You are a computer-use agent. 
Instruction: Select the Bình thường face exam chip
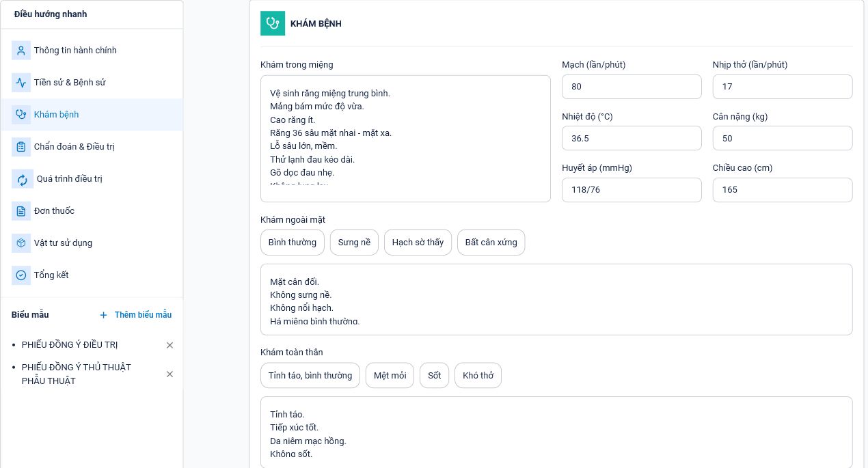(293, 243)
